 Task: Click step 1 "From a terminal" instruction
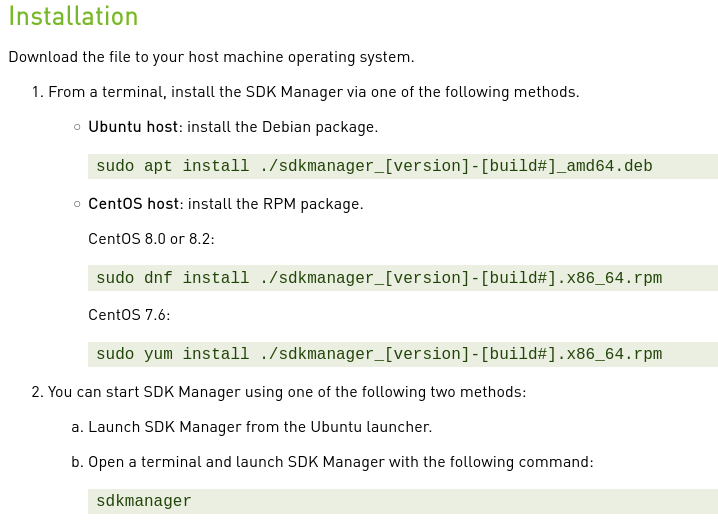coord(313,92)
